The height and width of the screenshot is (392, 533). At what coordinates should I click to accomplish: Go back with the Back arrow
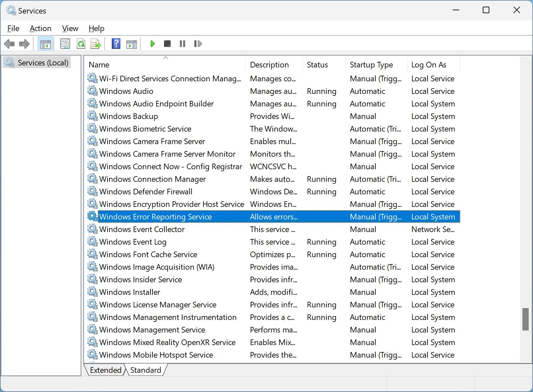click(9, 44)
